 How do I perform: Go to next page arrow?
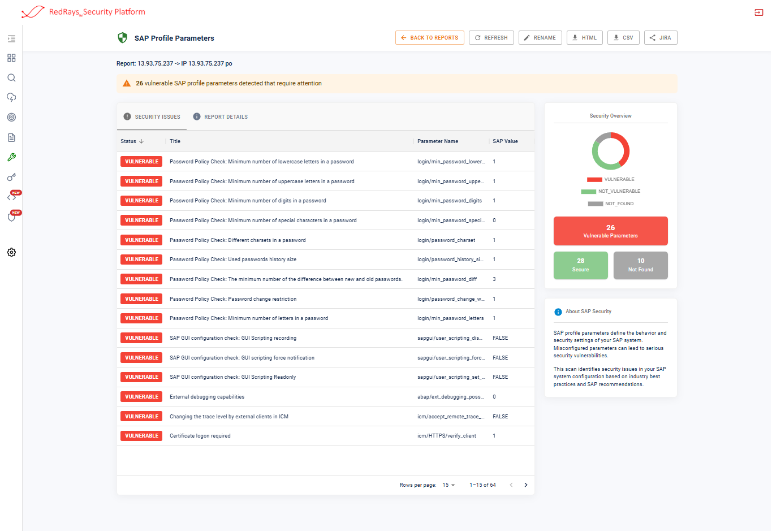pos(526,485)
